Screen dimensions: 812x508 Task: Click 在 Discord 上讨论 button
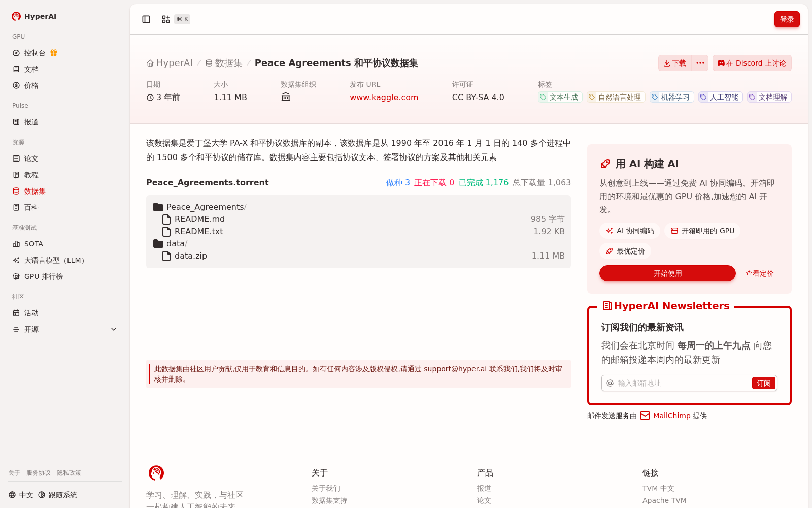pyautogui.click(x=752, y=63)
